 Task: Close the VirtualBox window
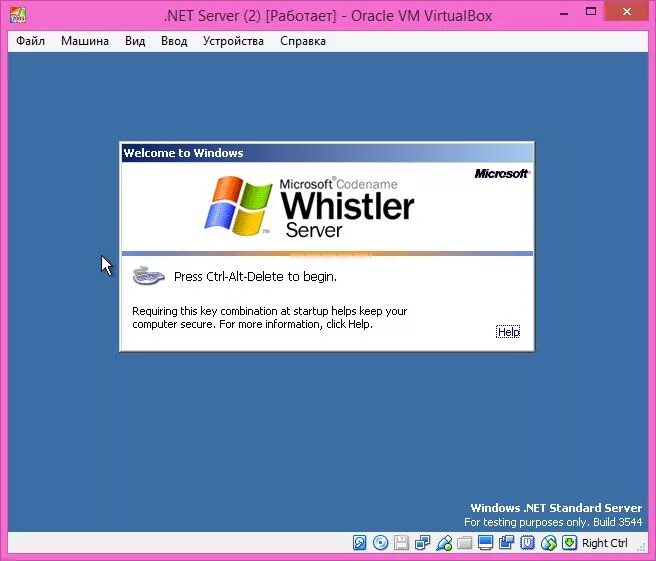point(627,12)
